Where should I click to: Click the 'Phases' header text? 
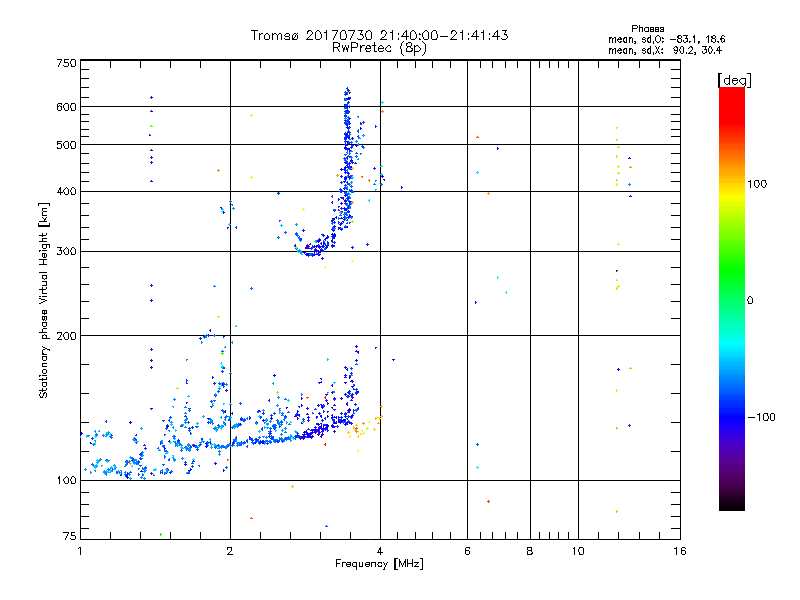coord(647,29)
